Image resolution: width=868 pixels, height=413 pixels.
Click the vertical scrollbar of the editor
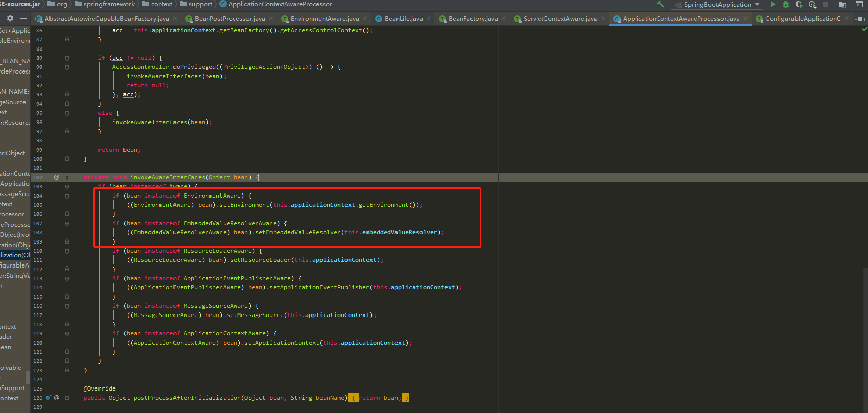pyautogui.click(x=864, y=339)
